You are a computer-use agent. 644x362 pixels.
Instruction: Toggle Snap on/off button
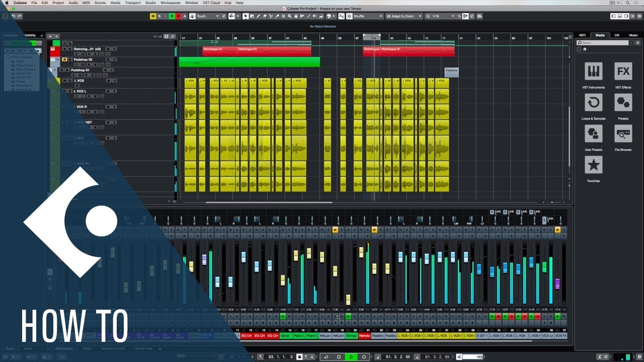tap(341, 16)
